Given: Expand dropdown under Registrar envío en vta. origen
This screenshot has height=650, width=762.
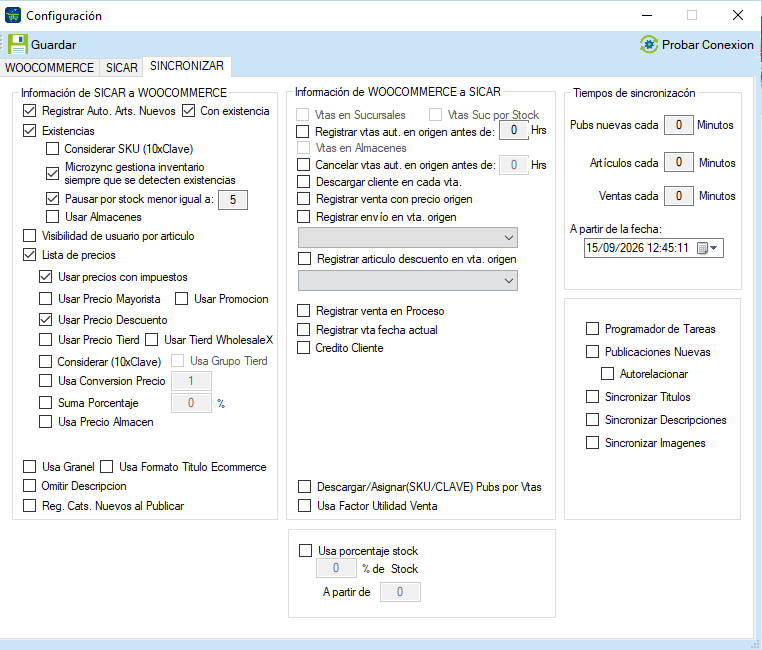Looking at the screenshot, I should (508, 238).
